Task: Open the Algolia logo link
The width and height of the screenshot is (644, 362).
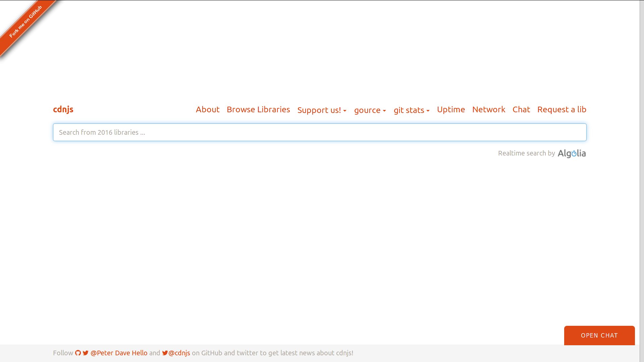Action: (572, 154)
